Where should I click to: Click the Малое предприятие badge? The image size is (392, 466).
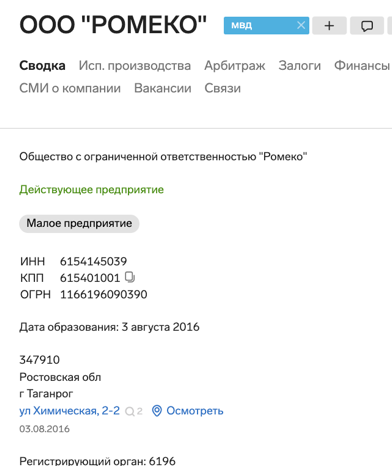[79, 223]
